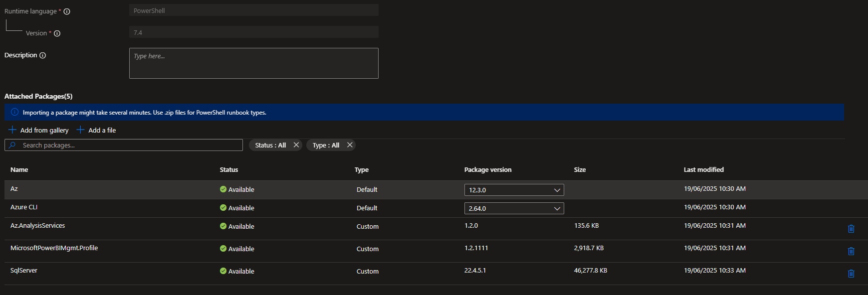The height and width of the screenshot is (295, 868).
Task: Click the info icon beside Version
Action: click(57, 33)
